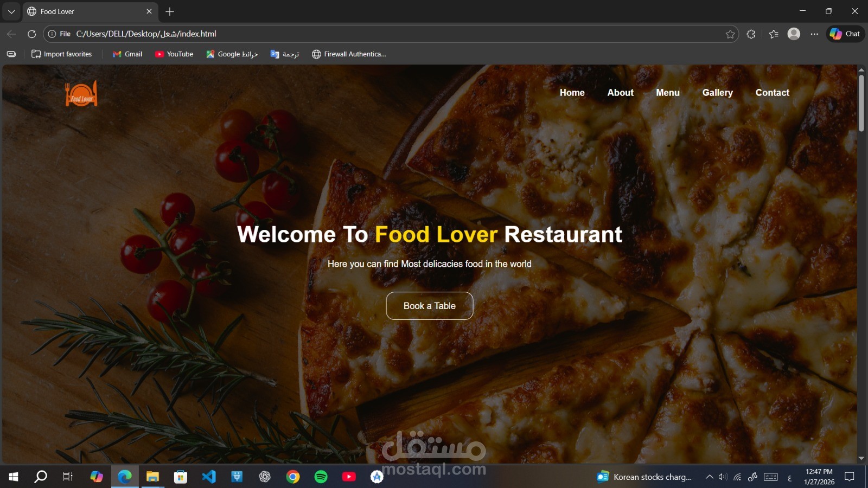
Task: Open the volume speaker control
Action: click(723, 477)
